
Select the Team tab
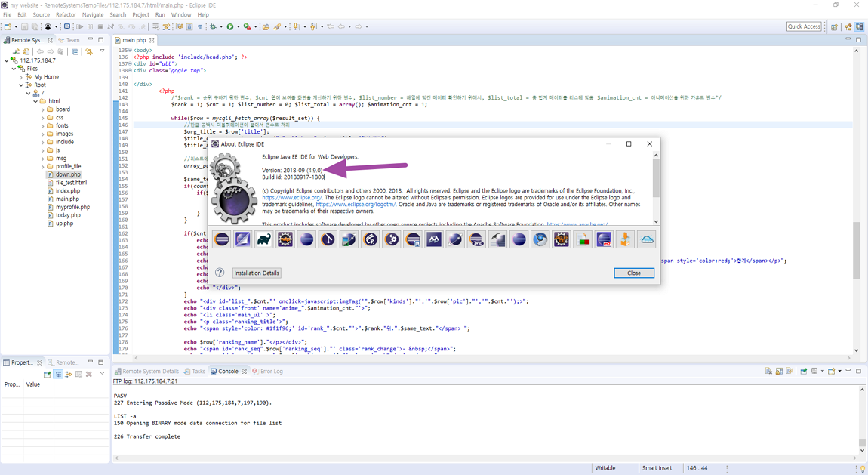pyautogui.click(x=69, y=40)
